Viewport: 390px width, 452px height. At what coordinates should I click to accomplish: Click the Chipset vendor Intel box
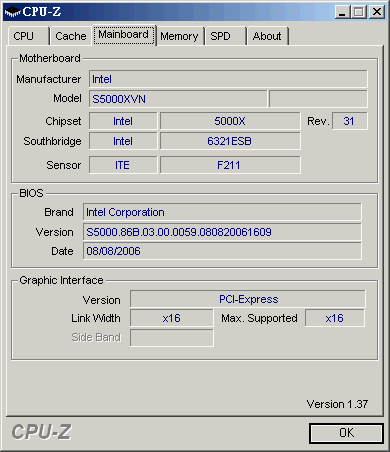pyautogui.click(x=123, y=121)
